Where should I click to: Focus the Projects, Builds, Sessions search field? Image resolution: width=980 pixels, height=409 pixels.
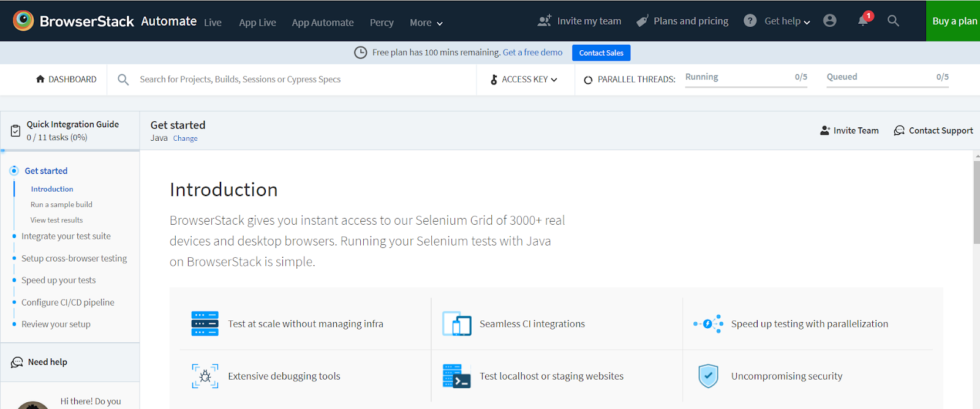point(240,80)
